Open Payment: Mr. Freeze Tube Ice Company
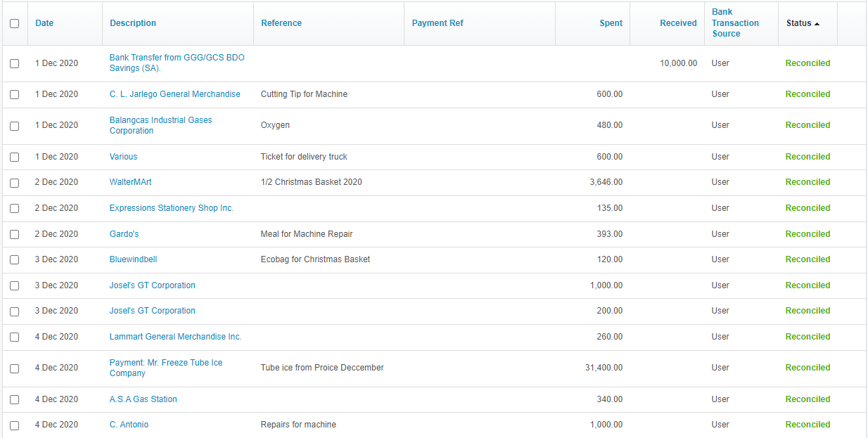 (166, 368)
